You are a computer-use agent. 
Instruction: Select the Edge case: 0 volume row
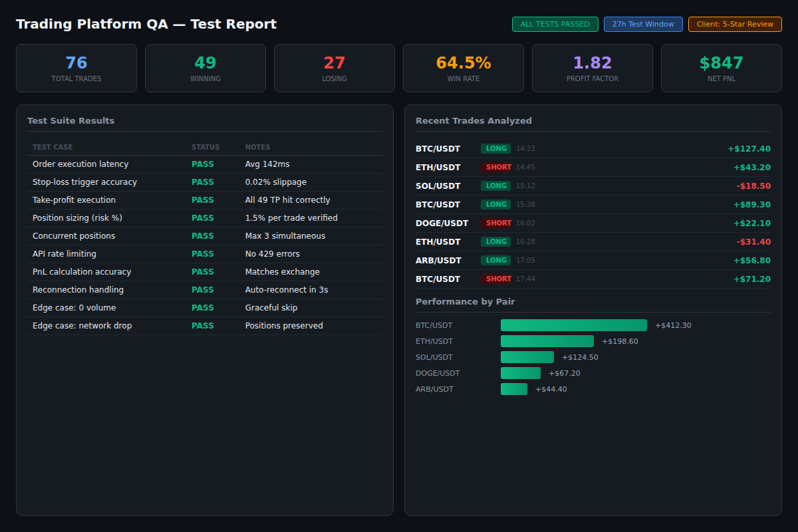coord(205,308)
